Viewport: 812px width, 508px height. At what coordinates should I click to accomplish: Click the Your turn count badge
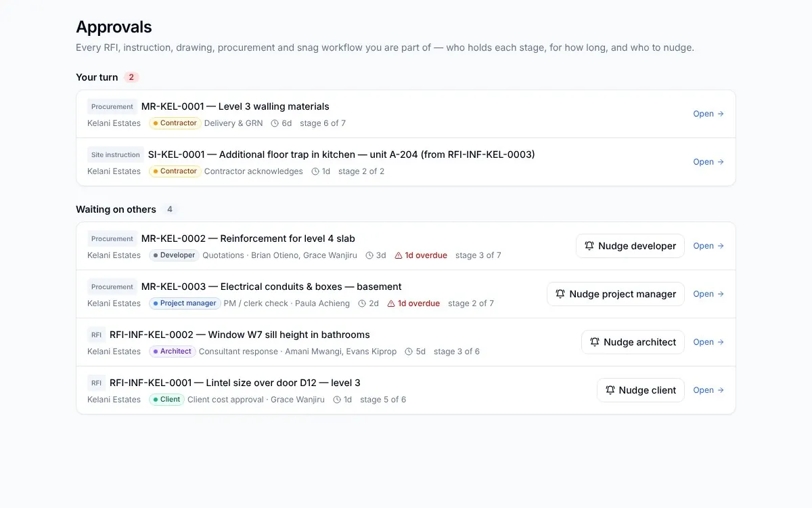coord(131,77)
